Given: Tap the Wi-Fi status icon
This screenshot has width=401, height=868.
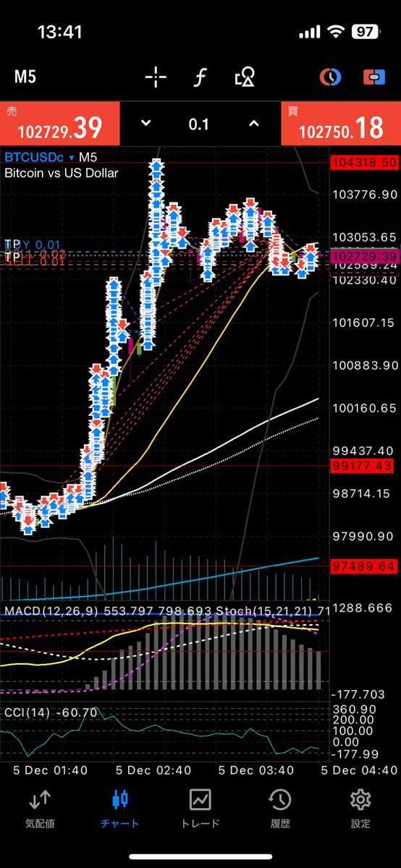Looking at the screenshot, I should (x=334, y=33).
